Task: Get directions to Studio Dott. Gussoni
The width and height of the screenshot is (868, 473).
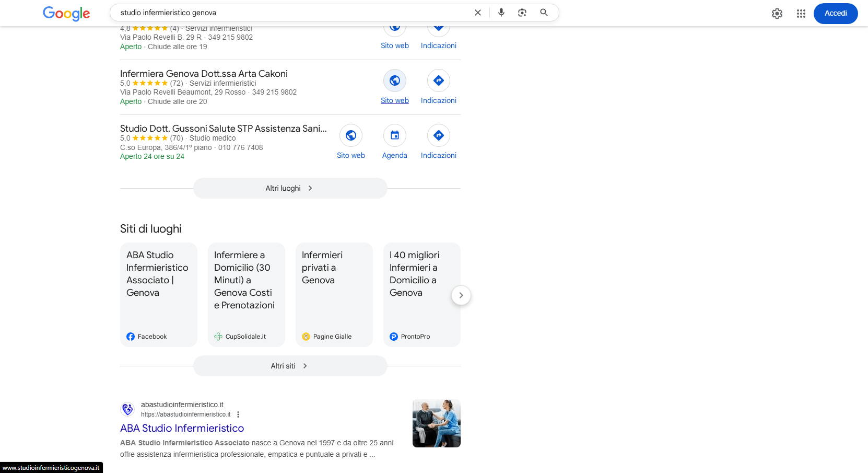Action: pyautogui.click(x=439, y=136)
